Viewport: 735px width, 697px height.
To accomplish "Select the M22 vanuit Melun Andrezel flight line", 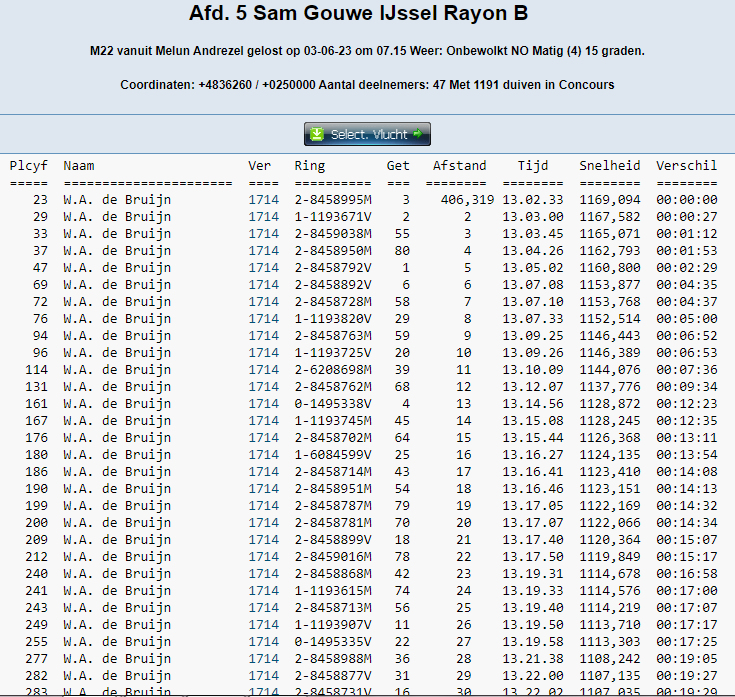I will pos(367,51).
